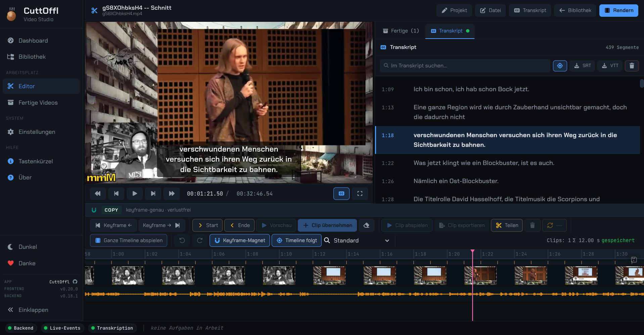Click the CuttOffl logo

(x=11, y=14)
